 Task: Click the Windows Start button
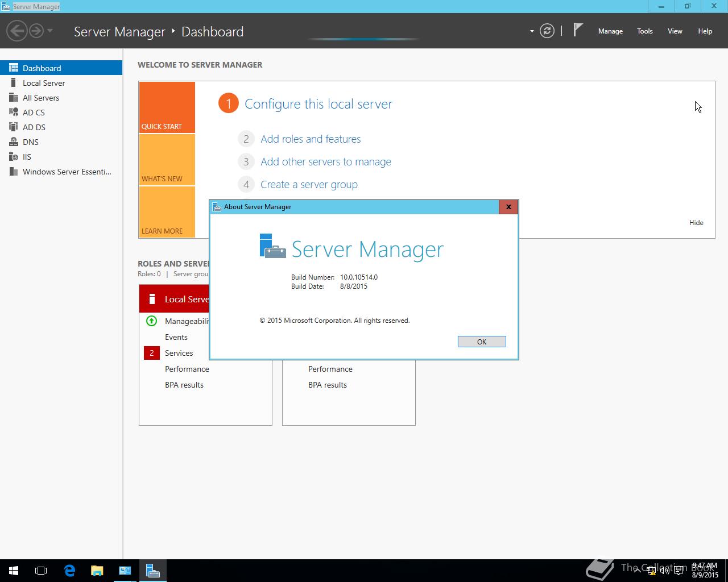pyautogui.click(x=14, y=571)
